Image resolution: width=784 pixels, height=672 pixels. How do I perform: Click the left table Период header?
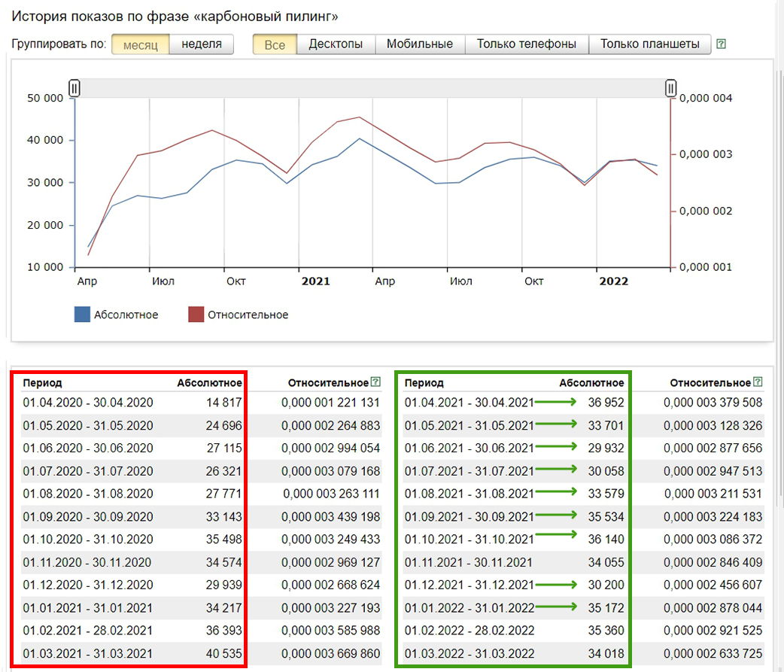42,383
